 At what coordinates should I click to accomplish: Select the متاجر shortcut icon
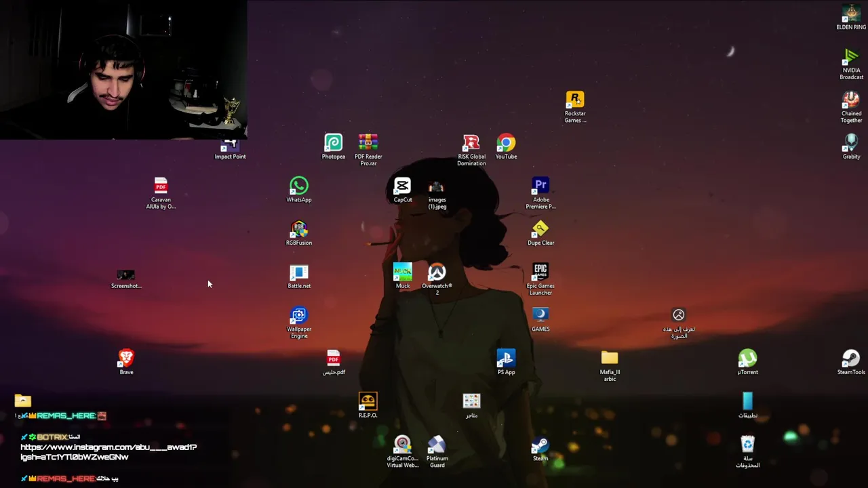[471, 405]
